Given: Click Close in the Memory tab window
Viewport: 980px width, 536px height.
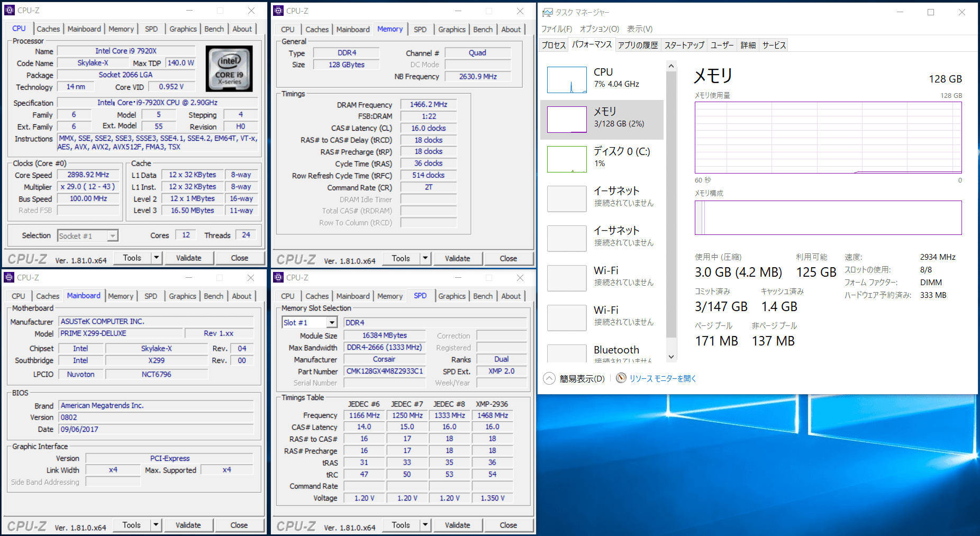Looking at the screenshot, I should [x=508, y=258].
